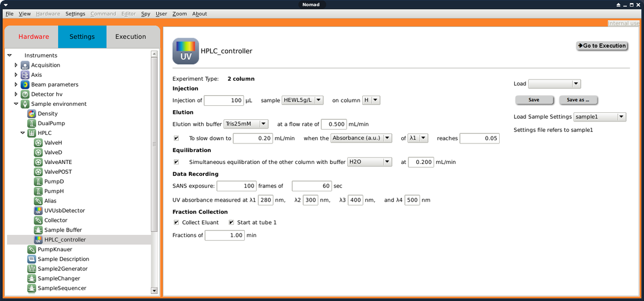This screenshot has height=301, width=644.
Task: Click the Go to Execution button
Action: [x=602, y=46]
